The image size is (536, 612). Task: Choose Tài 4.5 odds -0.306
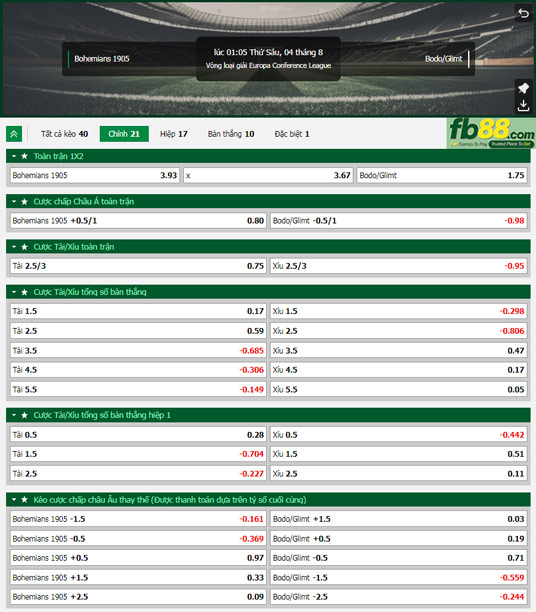[x=138, y=370]
